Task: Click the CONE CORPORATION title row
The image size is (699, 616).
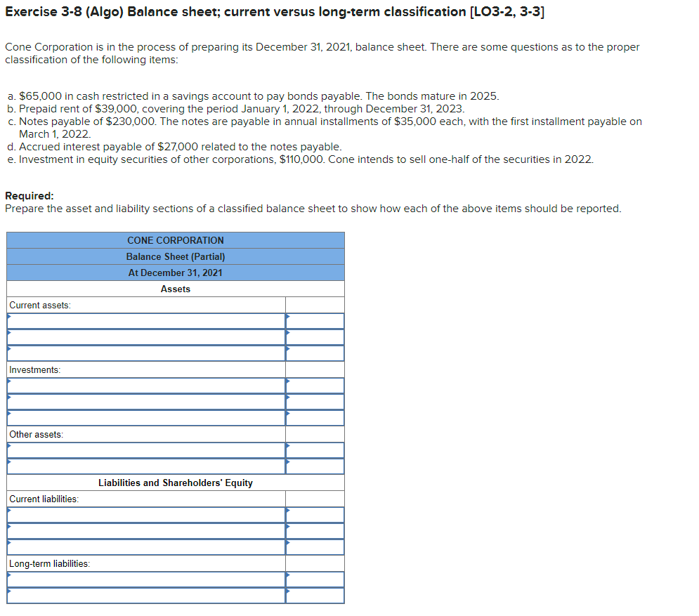Action: 175,240
